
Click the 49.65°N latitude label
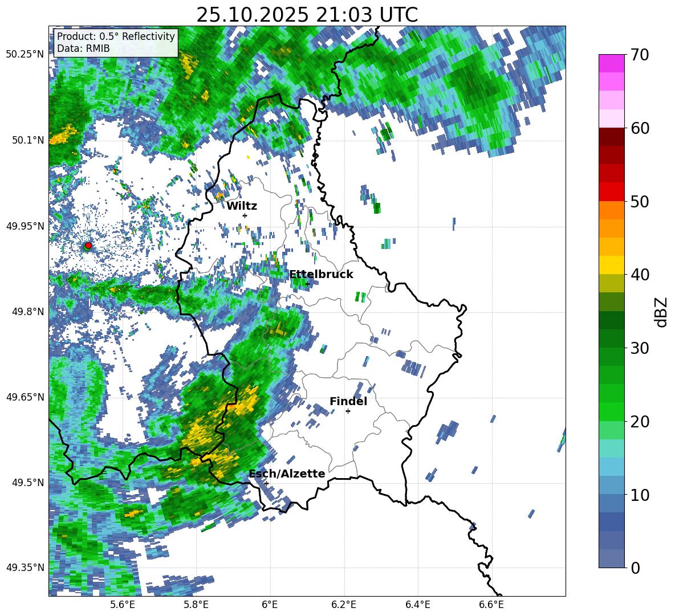coord(25,397)
